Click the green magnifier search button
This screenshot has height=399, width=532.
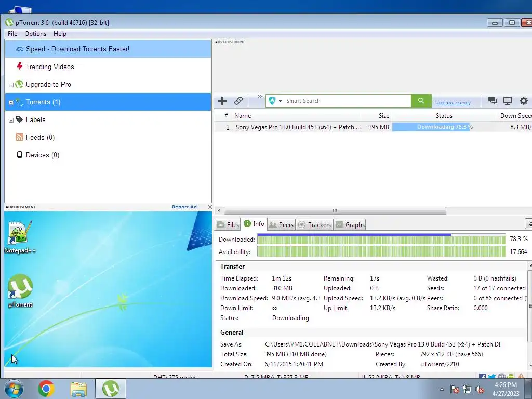coord(421,101)
